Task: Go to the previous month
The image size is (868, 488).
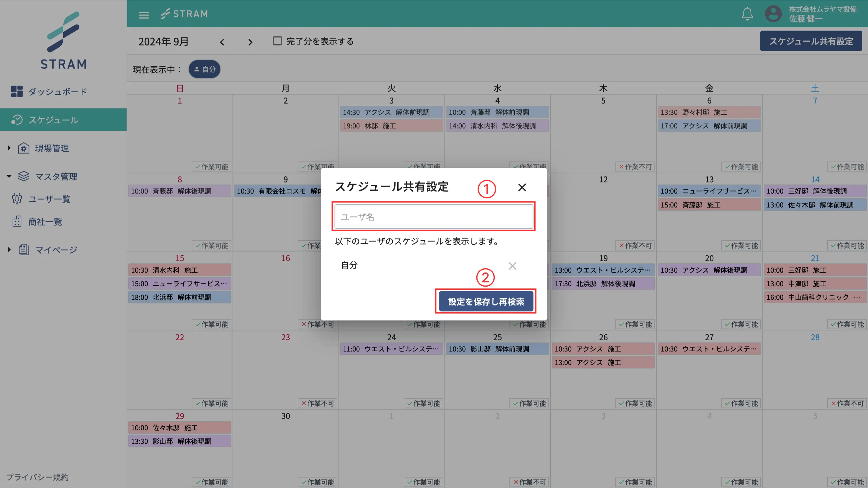Action: click(222, 42)
